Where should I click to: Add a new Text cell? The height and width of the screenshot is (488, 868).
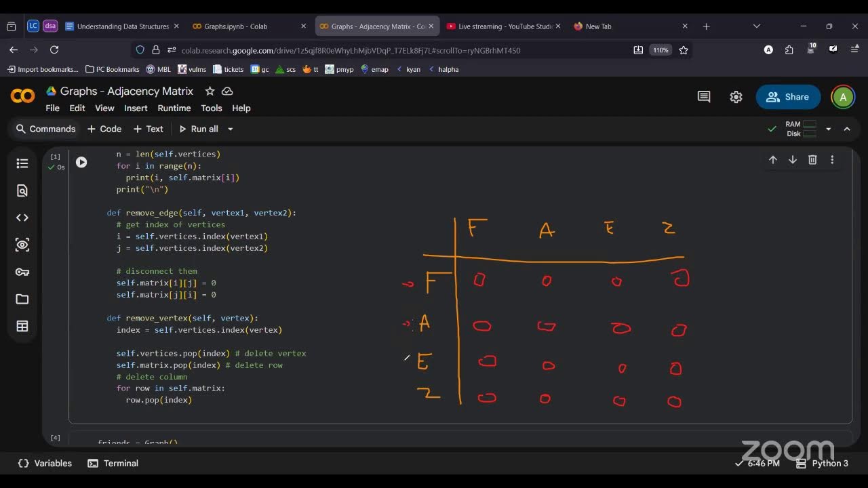(148, 129)
